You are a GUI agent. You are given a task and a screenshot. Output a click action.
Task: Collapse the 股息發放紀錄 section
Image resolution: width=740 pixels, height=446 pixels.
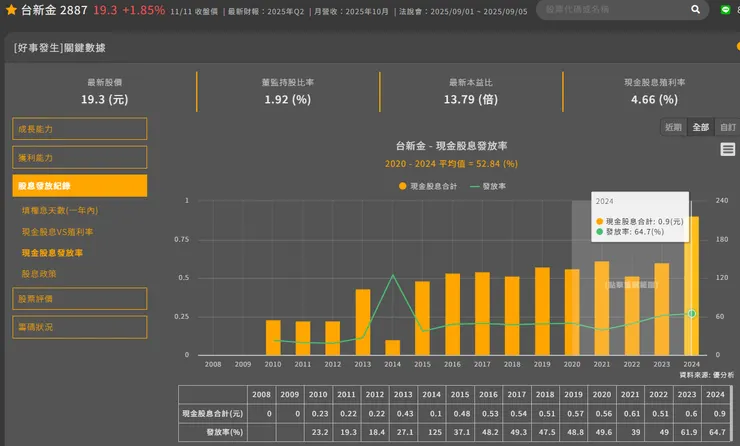80,186
